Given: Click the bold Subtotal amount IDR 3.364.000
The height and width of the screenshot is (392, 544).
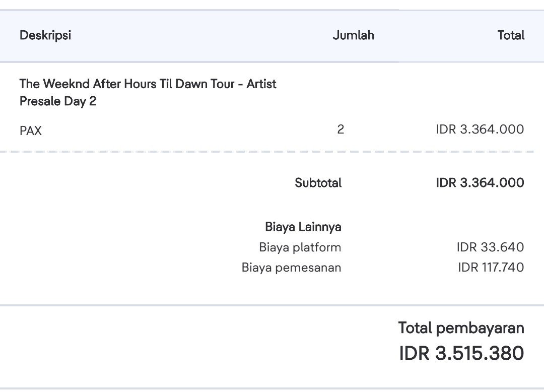Looking at the screenshot, I should pos(480,183).
